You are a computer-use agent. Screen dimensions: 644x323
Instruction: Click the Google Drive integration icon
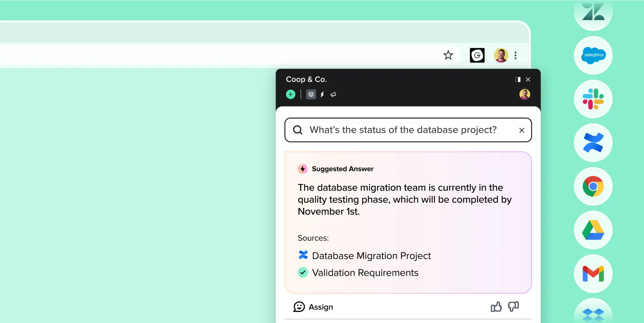(x=593, y=230)
